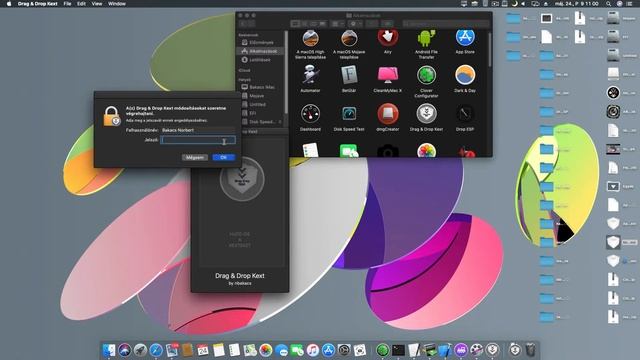The image size is (640, 360).
Task: Click Mégsem to cancel the dialog
Action: [x=195, y=157]
